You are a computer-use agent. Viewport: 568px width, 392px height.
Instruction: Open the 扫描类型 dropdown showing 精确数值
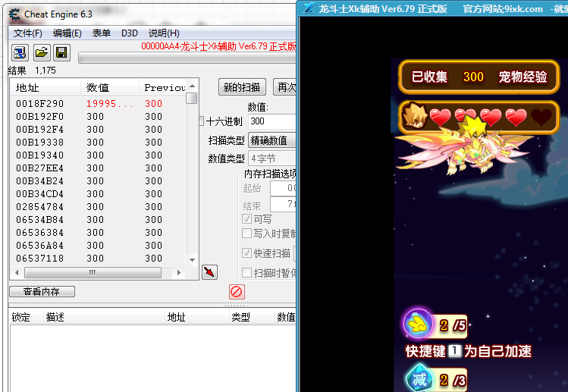pos(272,140)
